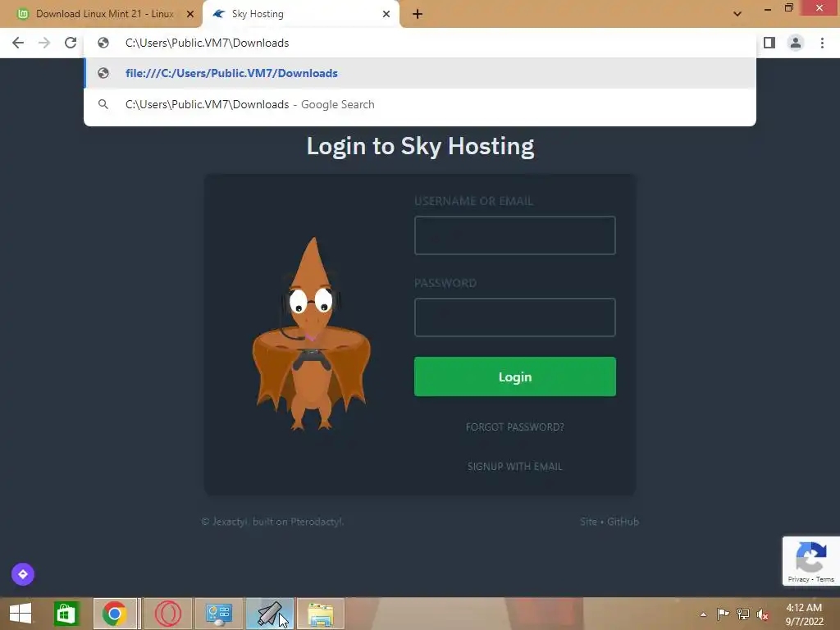Go back with the browser back arrow
The image size is (840, 630).
coord(18,43)
